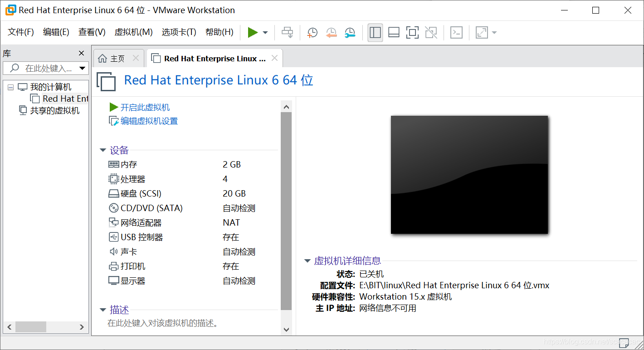Take a snapshot of this virtual machine
Image resolution: width=644 pixels, height=350 pixels.
[312, 32]
